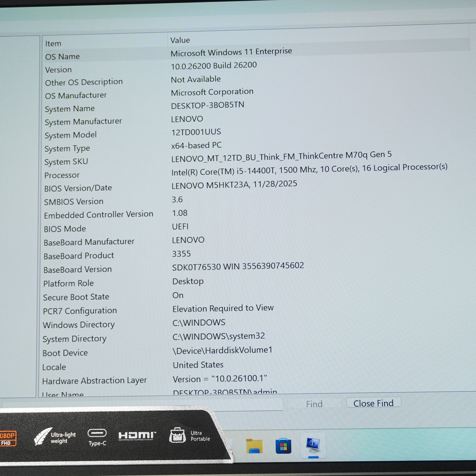The image size is (476, 476).
Task: Click the value UEFI
Action: [x=180, y=227]
